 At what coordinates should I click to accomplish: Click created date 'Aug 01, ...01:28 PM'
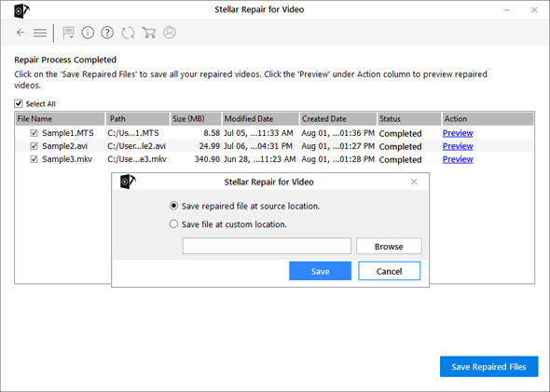point(337,159)
